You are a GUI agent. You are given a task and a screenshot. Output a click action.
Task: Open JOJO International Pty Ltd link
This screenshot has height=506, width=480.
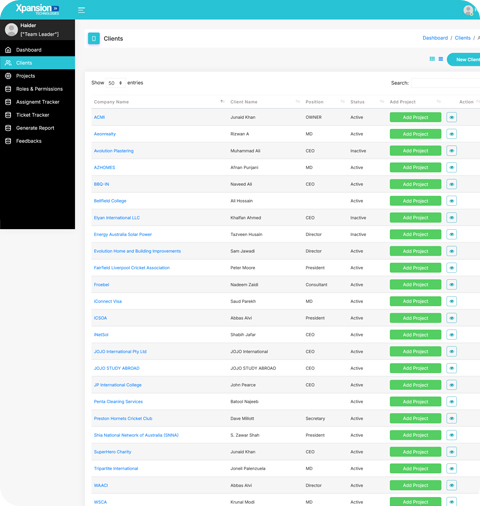pyautogui.click(x=120, y=352)
